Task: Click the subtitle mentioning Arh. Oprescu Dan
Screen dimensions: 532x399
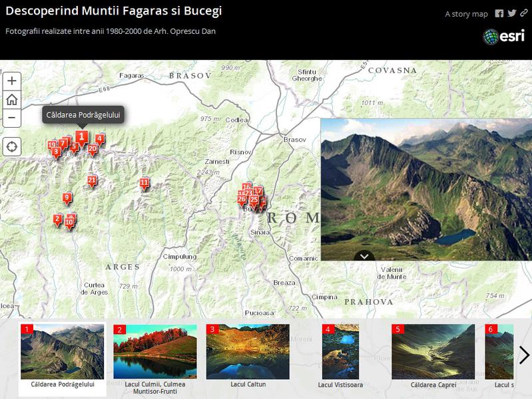Action: 111,31
